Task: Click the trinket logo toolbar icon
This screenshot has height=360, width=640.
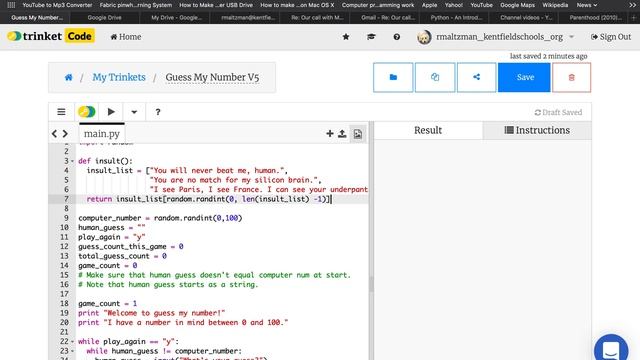Action: [x=87, y=112]
